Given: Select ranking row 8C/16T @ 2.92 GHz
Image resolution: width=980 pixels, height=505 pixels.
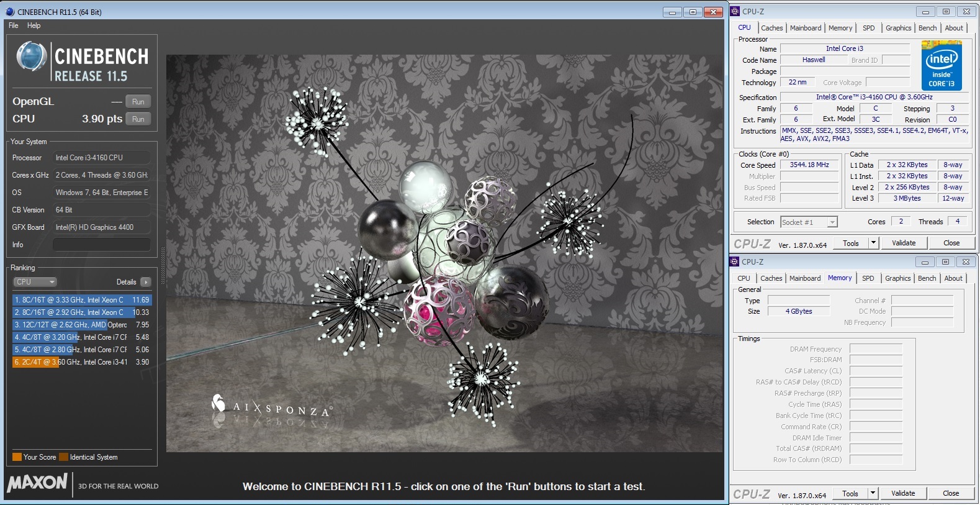Looking at the screenshot, I should click(81, 312).
